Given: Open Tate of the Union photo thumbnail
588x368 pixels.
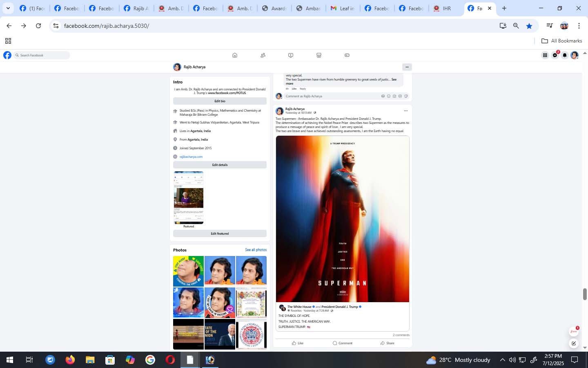Looking at the screenshot, I should [220, 334].
